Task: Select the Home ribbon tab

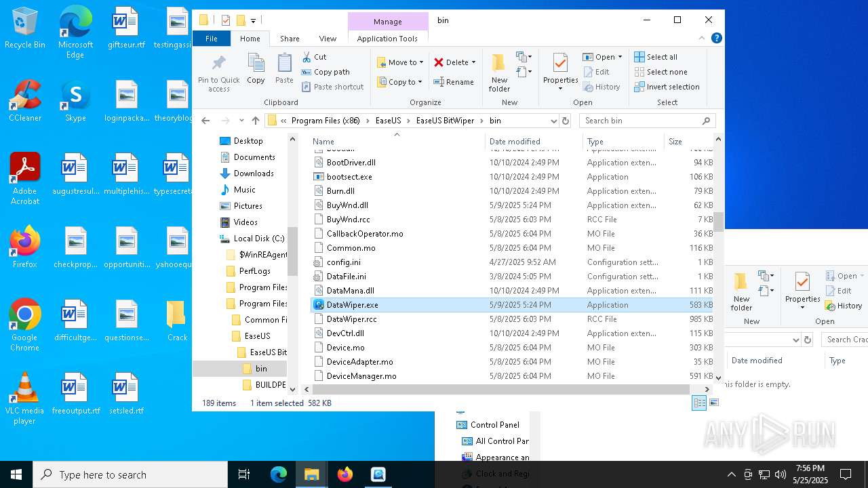Action: point(250,39)
